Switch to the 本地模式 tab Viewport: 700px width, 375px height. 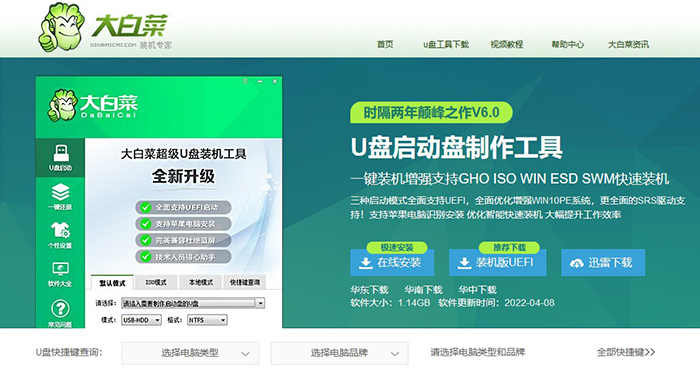click(x=200, y=283)
